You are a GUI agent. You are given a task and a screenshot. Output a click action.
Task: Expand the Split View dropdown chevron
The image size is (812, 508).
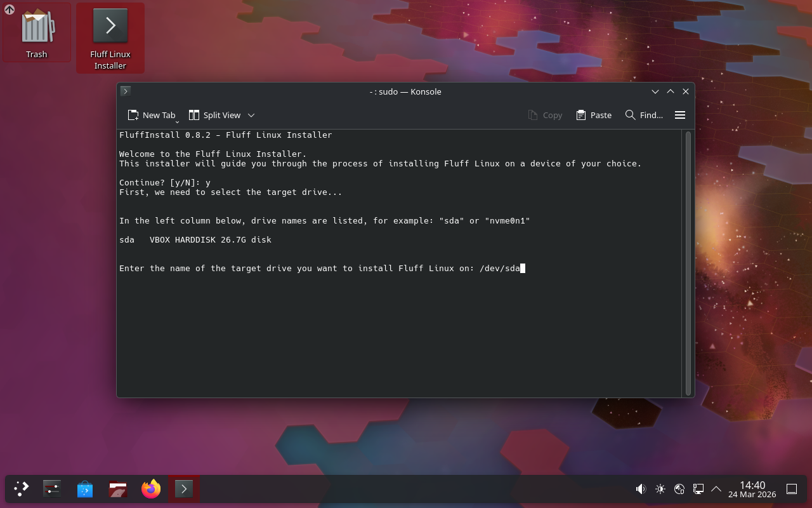[251, 115]
